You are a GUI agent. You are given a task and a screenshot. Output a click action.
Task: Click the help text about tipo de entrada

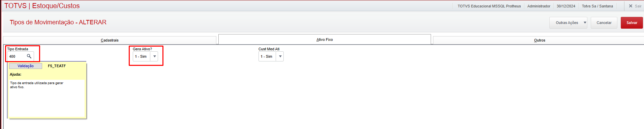36,85
